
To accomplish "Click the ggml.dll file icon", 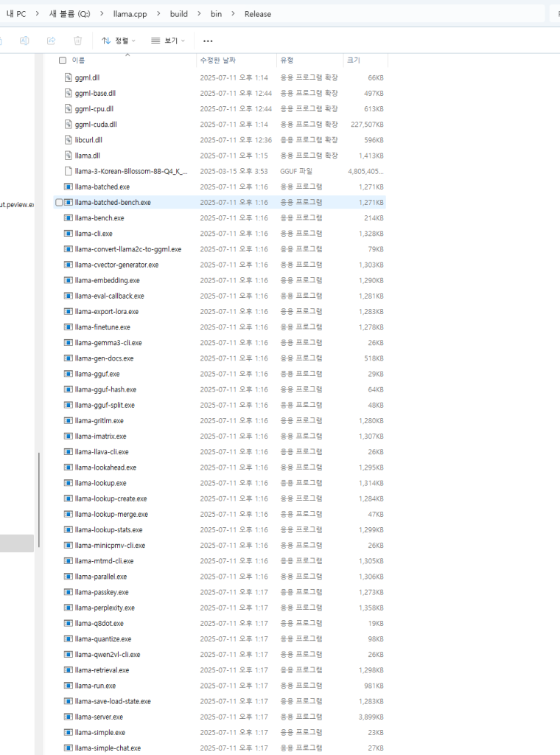I will [x=69, y=77].
